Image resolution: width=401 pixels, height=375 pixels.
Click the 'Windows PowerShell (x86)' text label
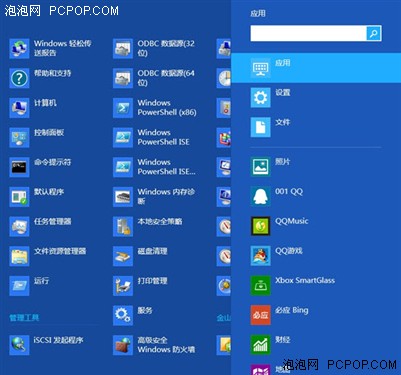[x=167, y=108]
